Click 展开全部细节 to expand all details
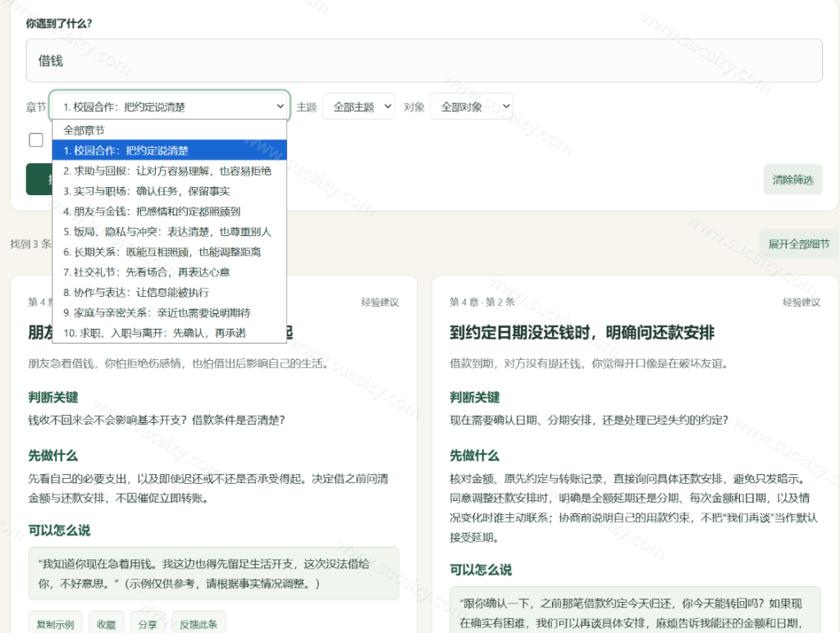Viewport: 840px width, 633px height. click(799, 244)
